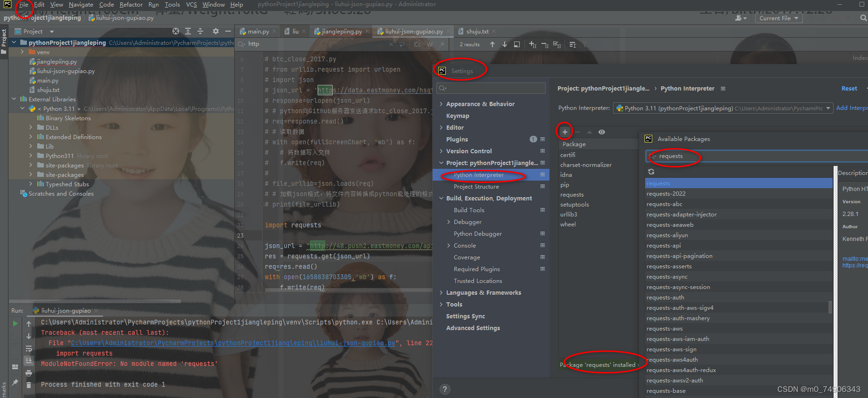Clear Run console with trash icon
This screenshot has width=868, height=398.
[x=29, y=385]
